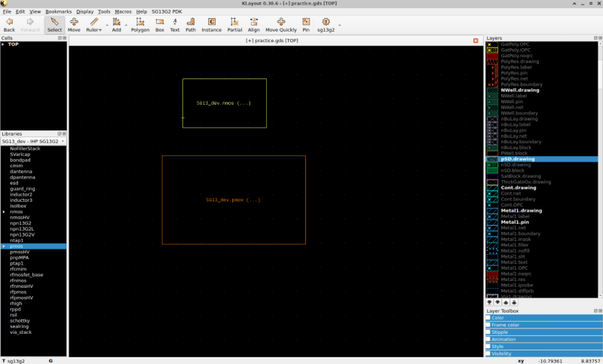Activate the Align tool
603x364 pixels.
pyautogui.click(x=254, y=25)
